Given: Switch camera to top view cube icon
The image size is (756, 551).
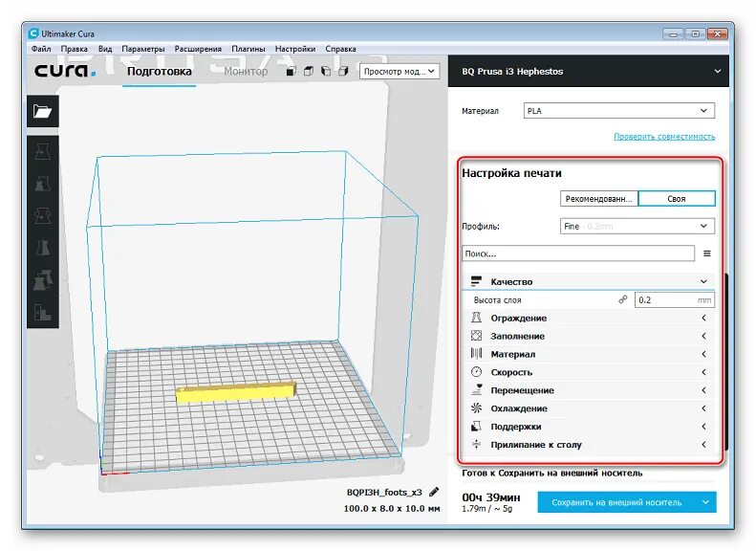Looking at the screenshot, I should coord(309,72).
